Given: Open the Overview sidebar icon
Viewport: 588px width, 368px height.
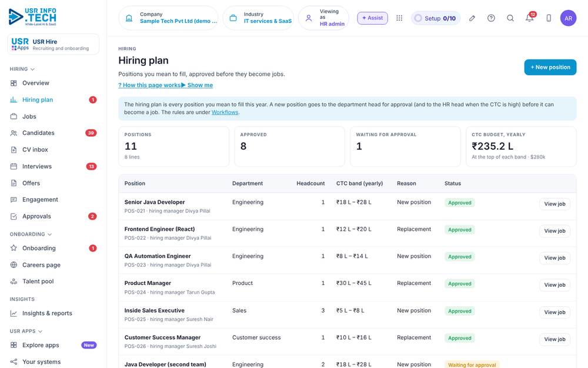Looking at the screenshot, I should click(x=14, y=83).
